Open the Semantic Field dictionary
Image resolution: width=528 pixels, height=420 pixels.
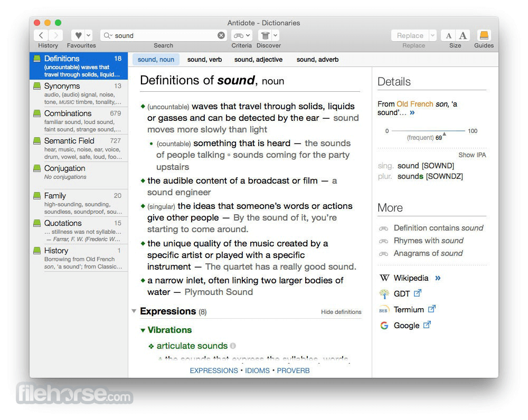pyautogui.click(x=79, y=148)
